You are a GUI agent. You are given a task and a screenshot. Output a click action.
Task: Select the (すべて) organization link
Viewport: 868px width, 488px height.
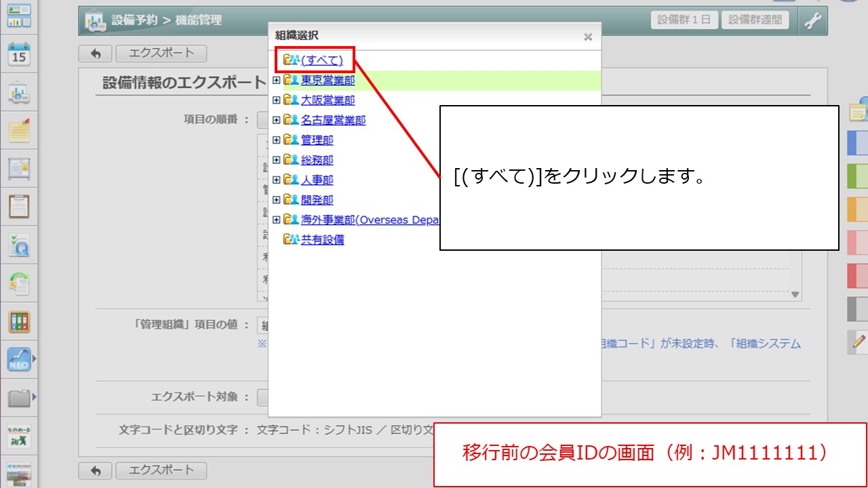coord(321,61)
